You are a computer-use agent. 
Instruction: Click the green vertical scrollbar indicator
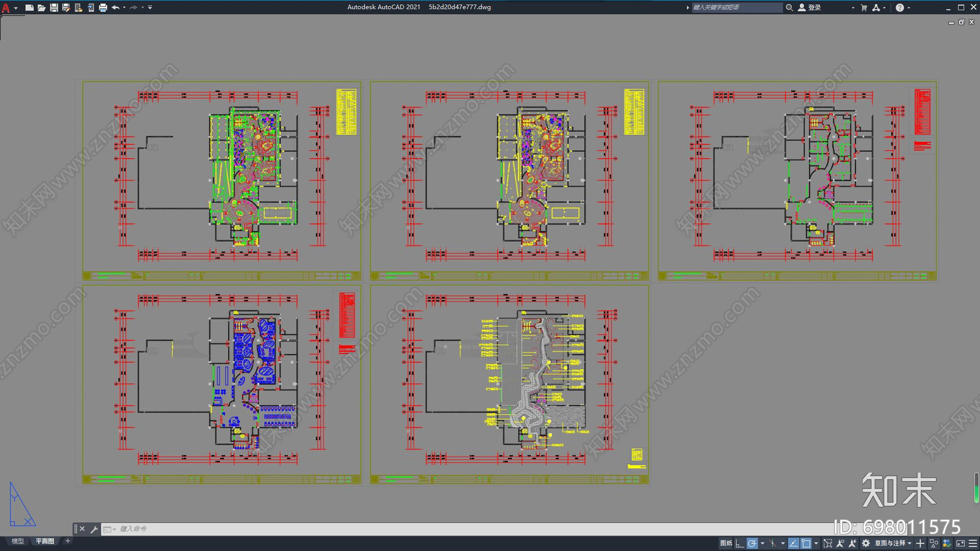pyautogui.click(x=976, y=488)
